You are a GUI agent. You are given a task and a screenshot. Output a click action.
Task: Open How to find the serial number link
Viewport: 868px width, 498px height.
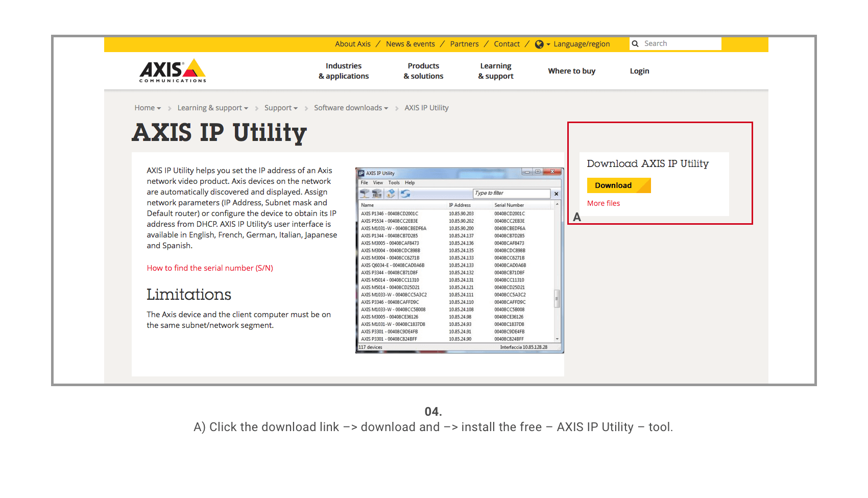point(210,268)
